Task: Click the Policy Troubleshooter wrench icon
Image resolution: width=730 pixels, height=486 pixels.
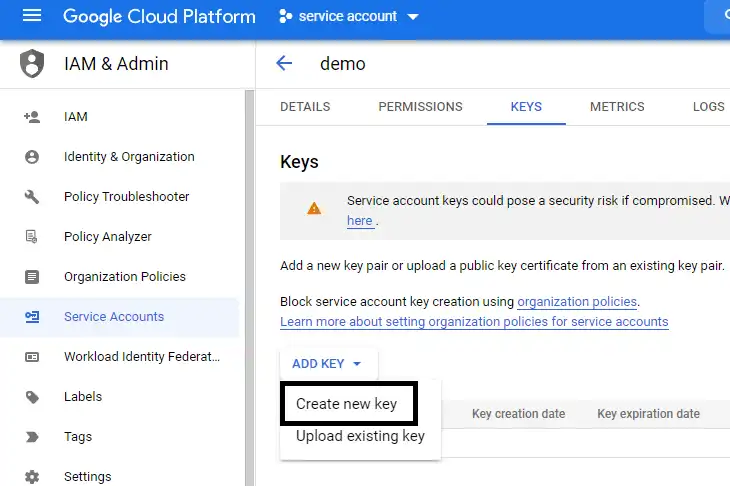Action: click(x=32, y=196)
